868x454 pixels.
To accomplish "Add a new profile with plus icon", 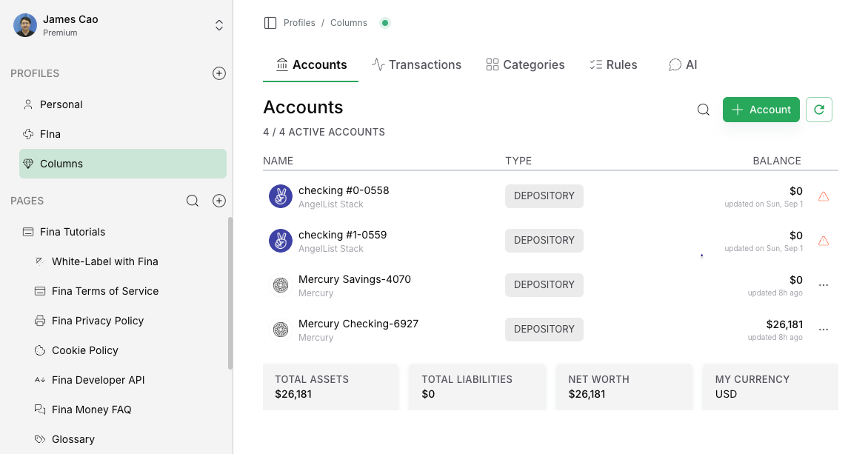I will coord(219,73).
